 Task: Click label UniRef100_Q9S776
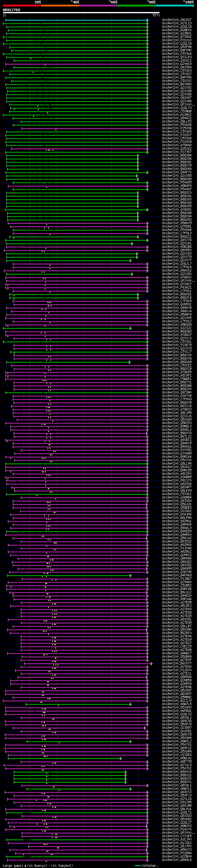(177, 240)
